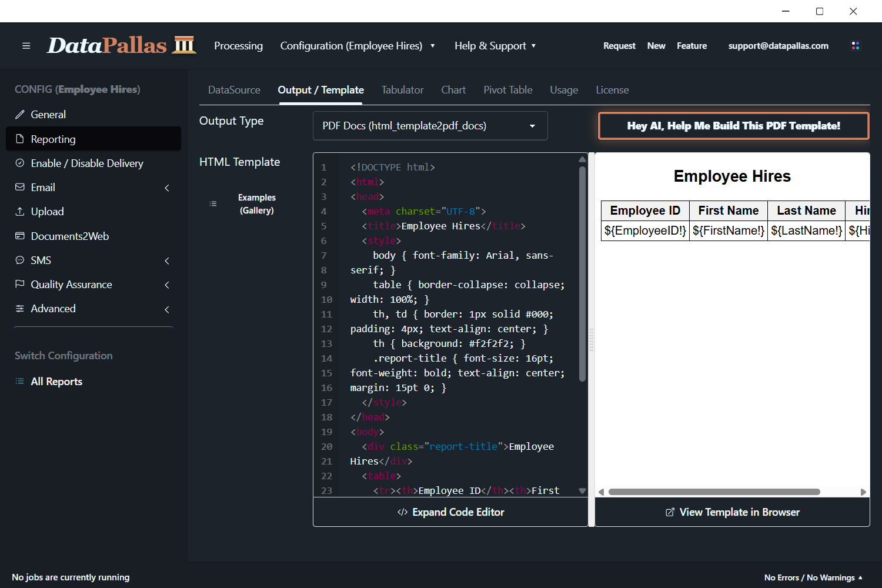Expand the SMS submenu chevron
882x588 pixels.
pos(167,260)
